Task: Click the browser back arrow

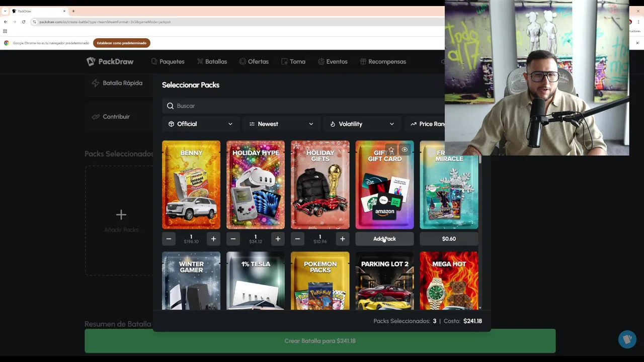Action: [6, 22]
